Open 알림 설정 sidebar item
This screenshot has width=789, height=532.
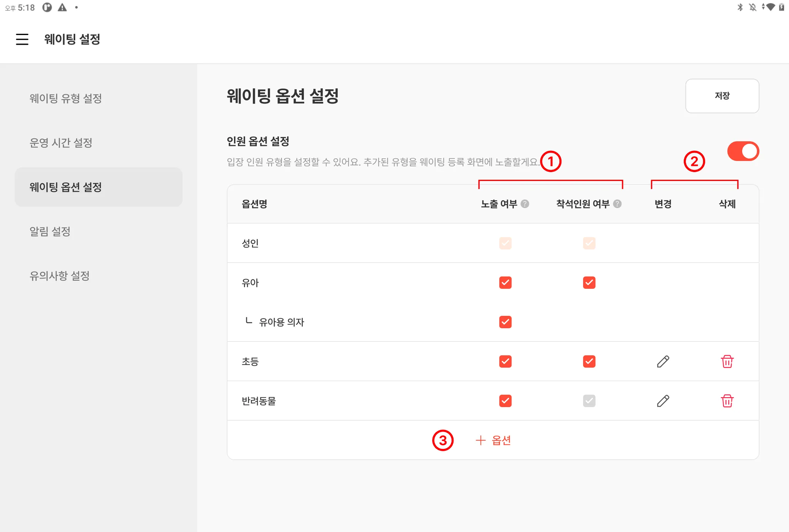[50, 231]
